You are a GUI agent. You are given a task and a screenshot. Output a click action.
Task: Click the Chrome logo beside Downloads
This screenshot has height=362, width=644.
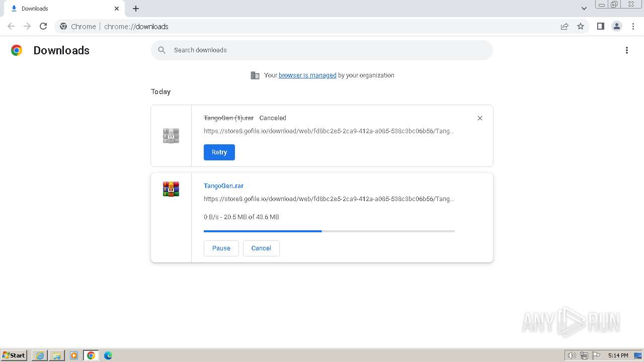[17, 50]
